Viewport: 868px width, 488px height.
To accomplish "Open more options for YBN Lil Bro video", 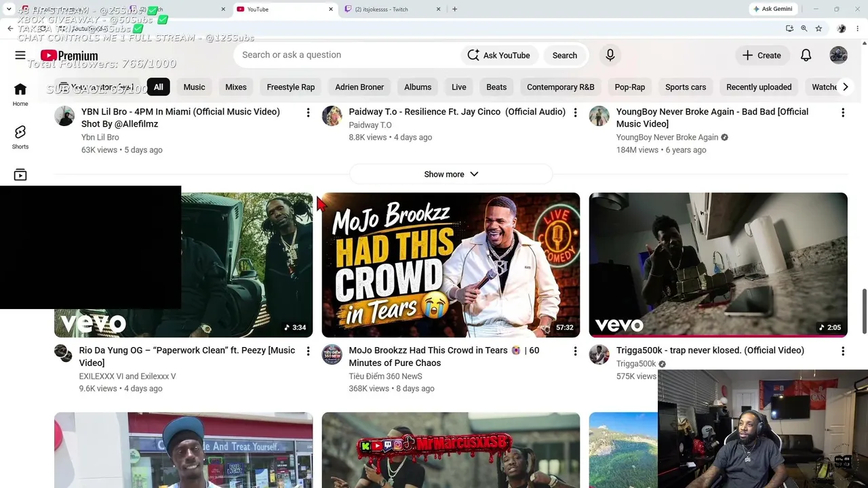I will (308, 113).
